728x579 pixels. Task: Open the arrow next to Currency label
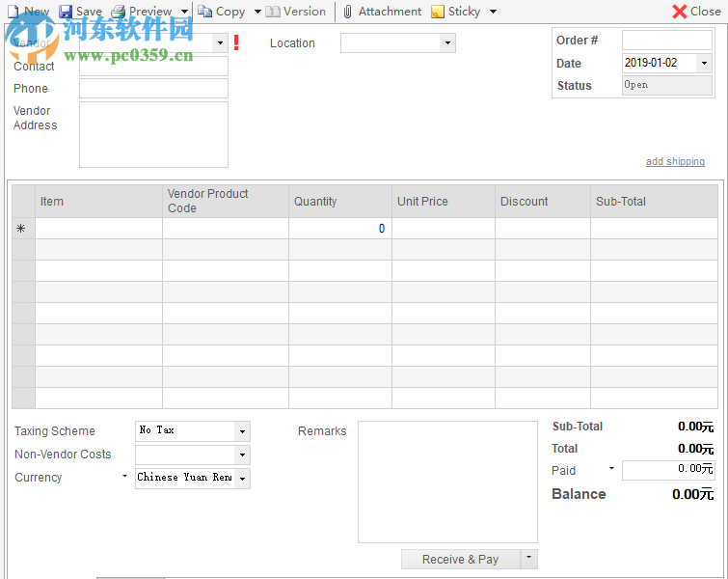(x=124, y=477)
